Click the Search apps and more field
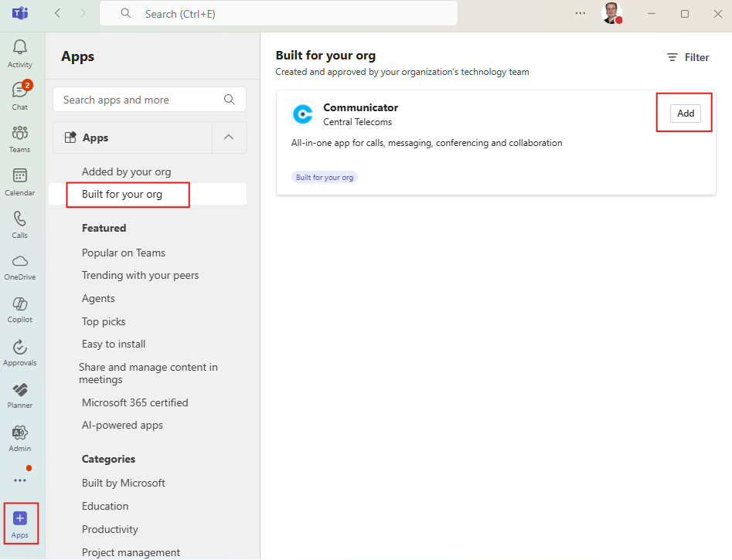Viewport: 732px width, 560px height. [139, 100]
